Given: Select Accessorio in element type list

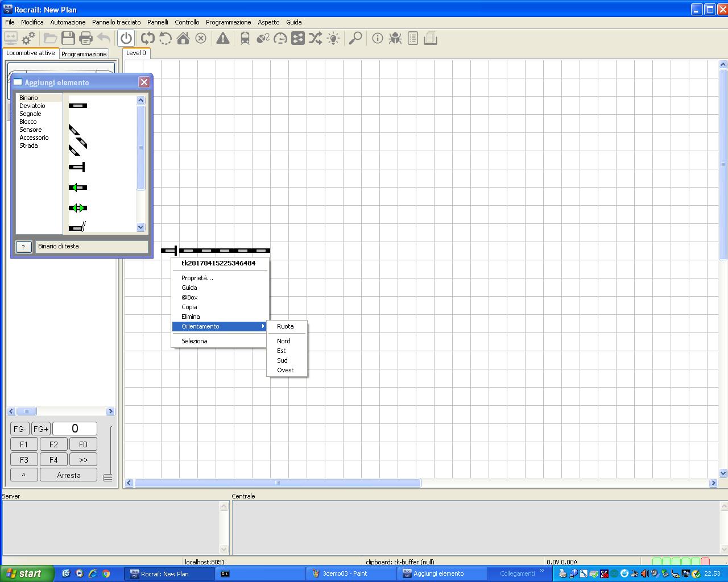Looking at the screenshot, I should 34,138.
